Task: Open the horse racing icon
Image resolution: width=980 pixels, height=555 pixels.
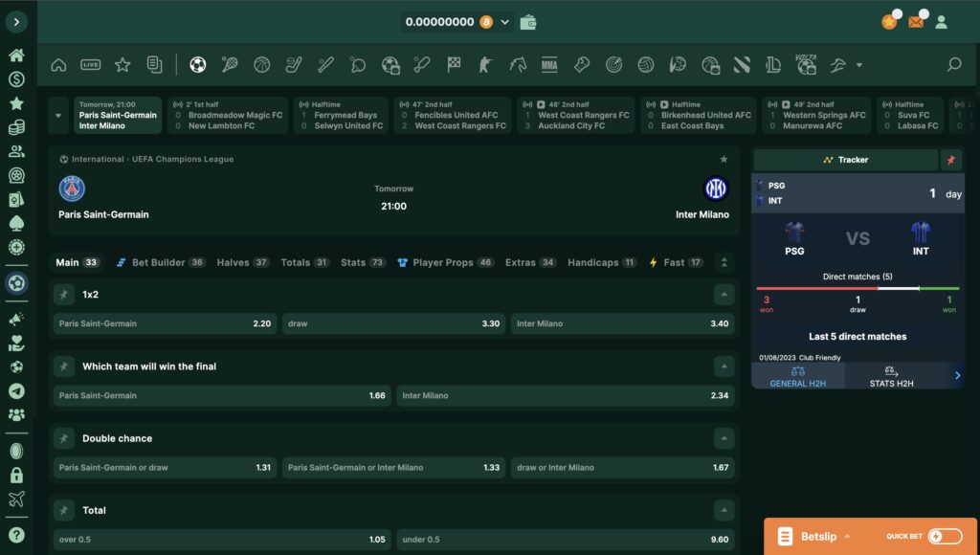Action: click(x=518, y=64)
